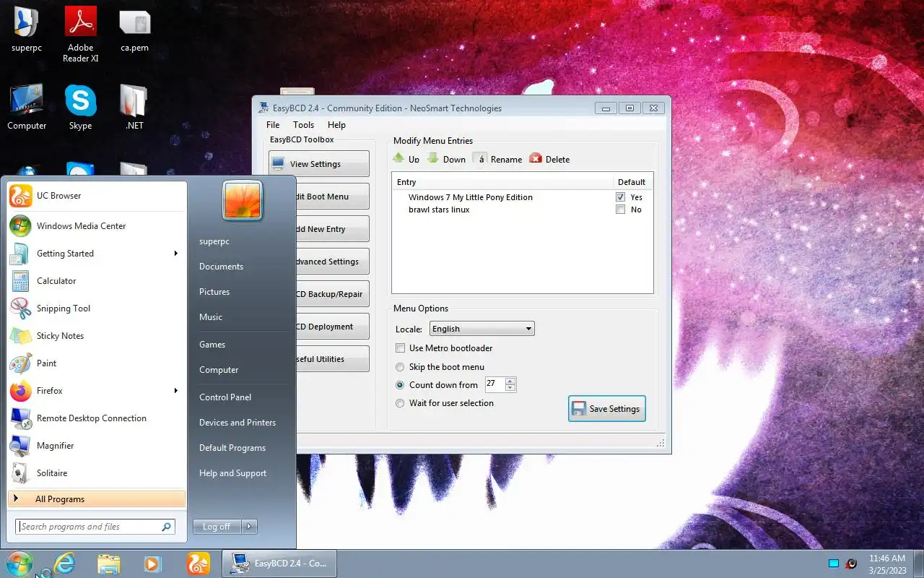This screenshot has height=578, width=924.
Task: Expand Firefox jump list arrow
Action: coord(176,391)
